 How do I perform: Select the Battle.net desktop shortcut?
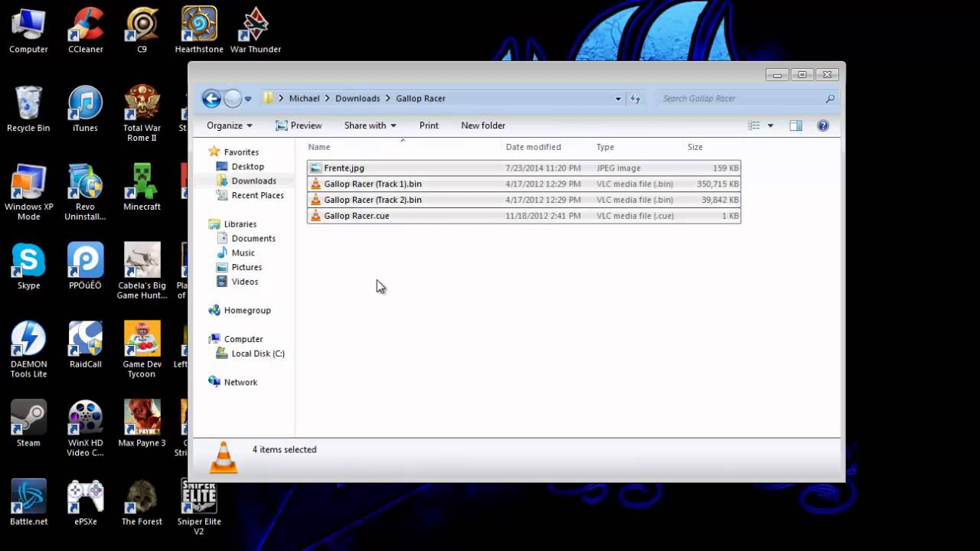(28, 503)
